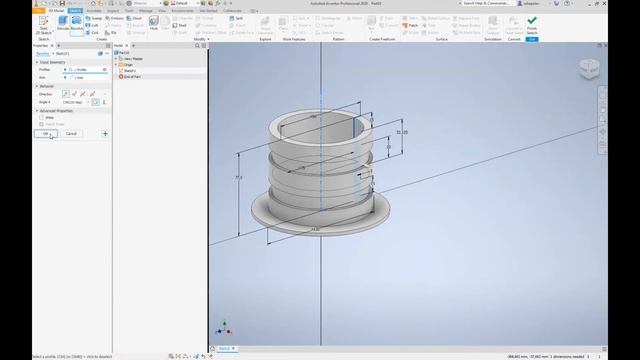640x360 pixels.
Task: Open the Properties panel hamburger menu
Action: (108, 46)
